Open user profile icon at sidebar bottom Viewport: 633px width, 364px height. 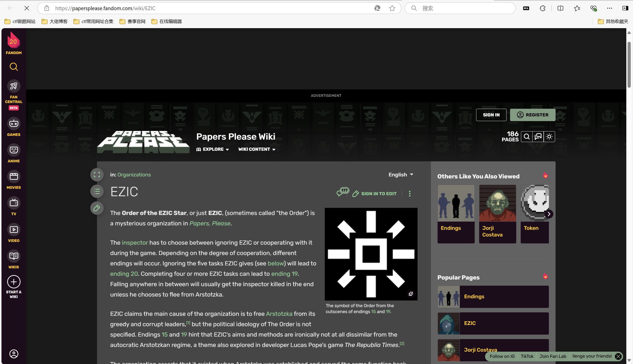(14, 354)
